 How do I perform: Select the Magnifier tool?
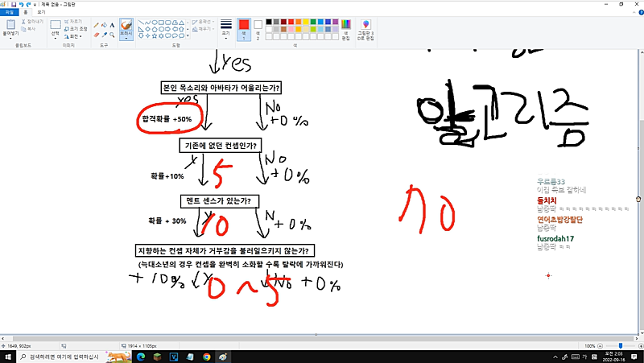[x=112, y=35]
